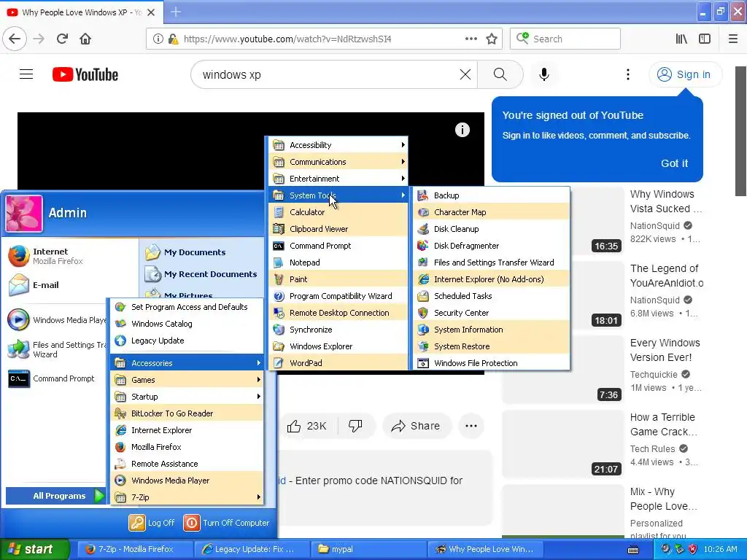Screen dimensions: 747x560
Task: Click the Legacy Update icon
Action: tap(120, 341)
